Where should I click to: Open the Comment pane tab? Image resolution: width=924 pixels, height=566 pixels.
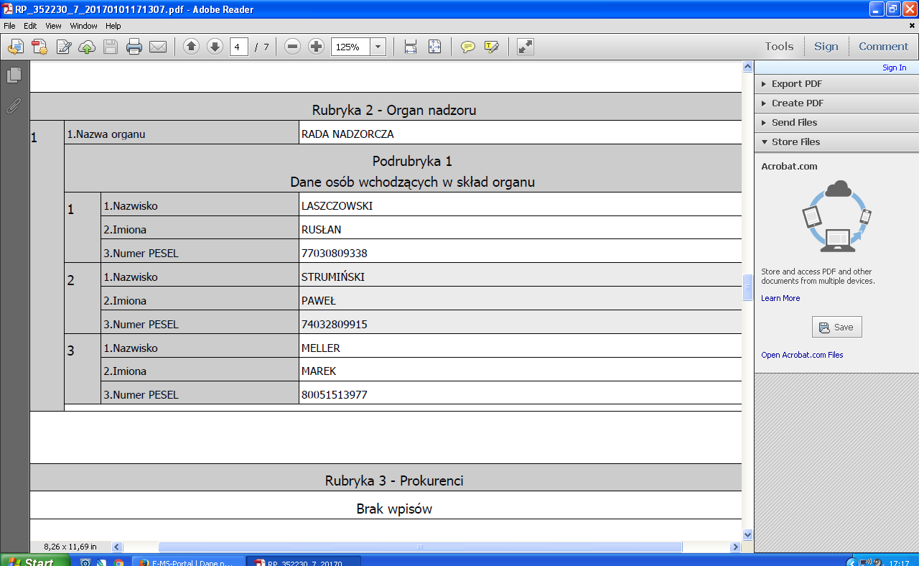pos(883,47)
